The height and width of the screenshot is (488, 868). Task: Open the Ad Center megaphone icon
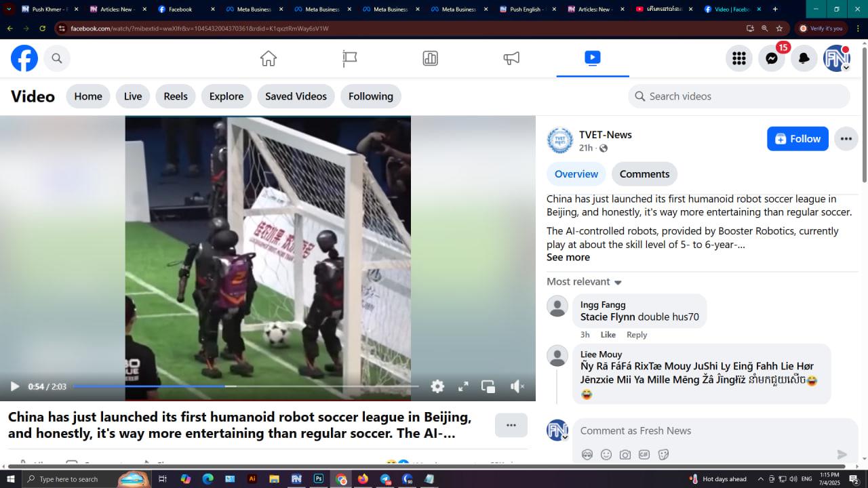(x=511, y=58)
